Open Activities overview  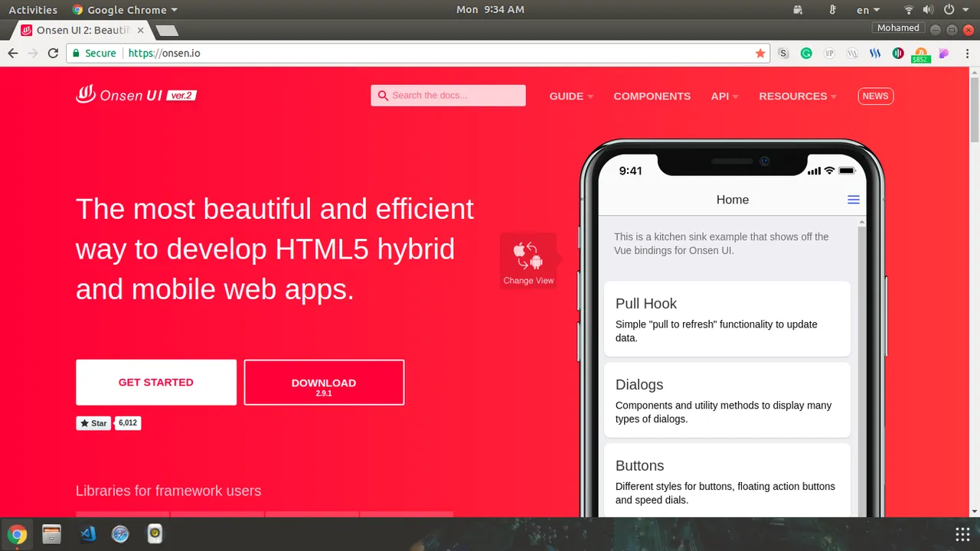point(33,10)
